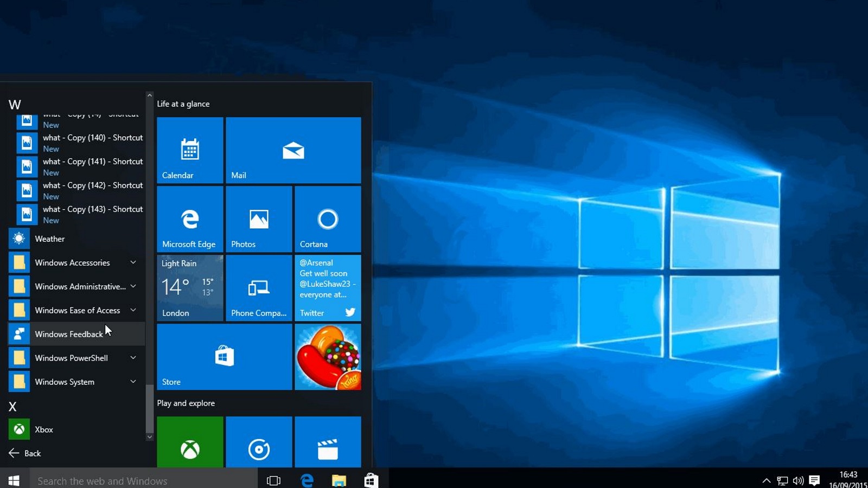Expand the Windows PowerShell folder
Screen dimensions: 868x488
pyautogui.click(x=76, y=358)
